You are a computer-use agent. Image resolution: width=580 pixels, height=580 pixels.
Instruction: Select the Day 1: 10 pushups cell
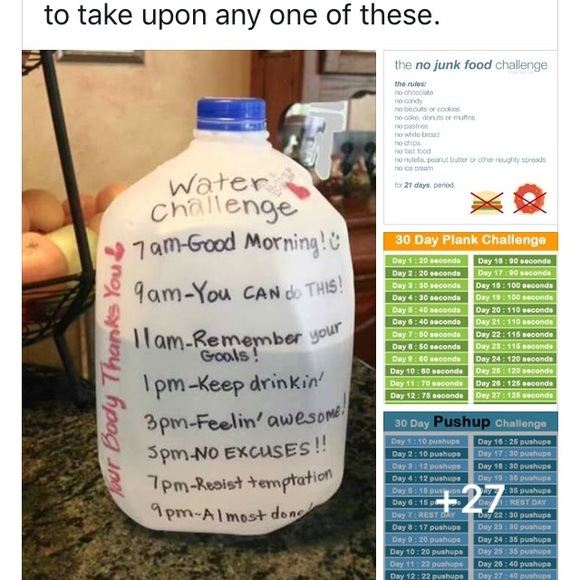426,441
